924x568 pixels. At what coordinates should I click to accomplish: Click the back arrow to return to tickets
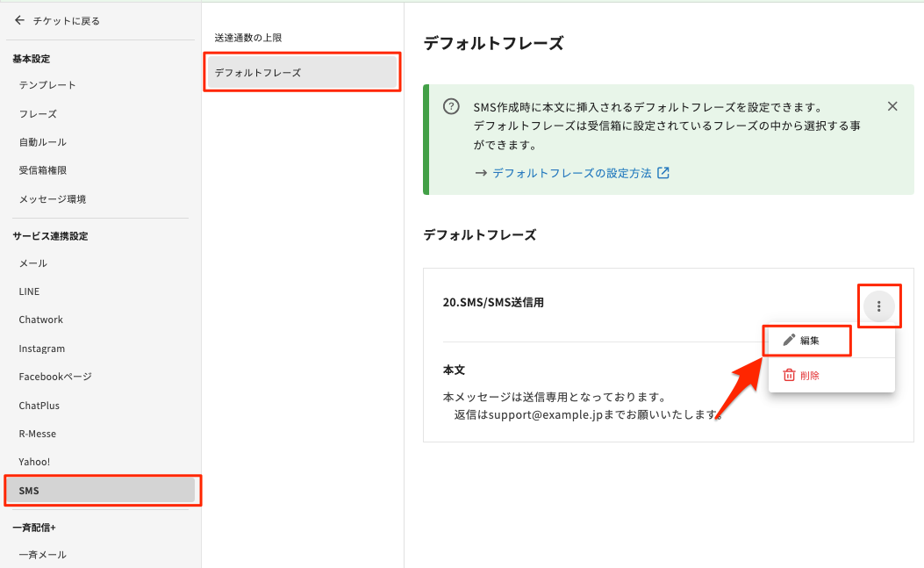[19, 20]
